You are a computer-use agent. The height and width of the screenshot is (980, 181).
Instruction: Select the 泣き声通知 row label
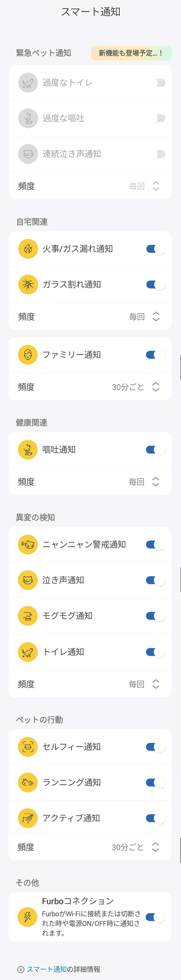[63, 580]
